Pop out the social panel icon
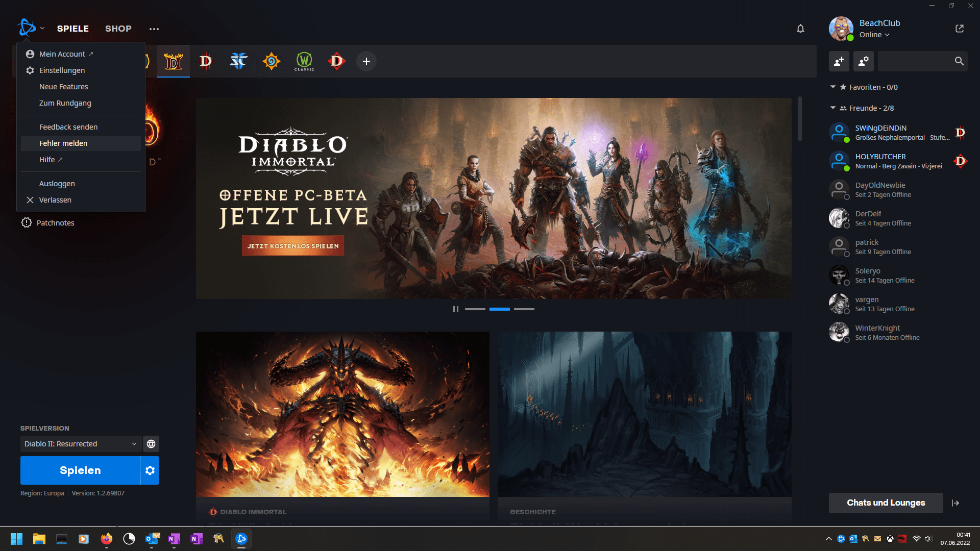Viewport: 980px width, 551px height. pos(960,29)
